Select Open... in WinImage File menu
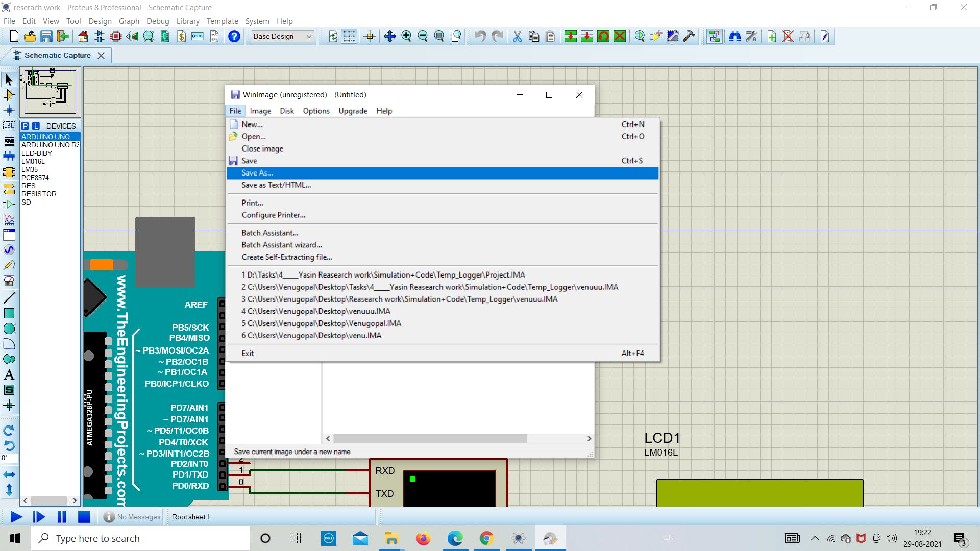Screen dimensions: 980x551 click(443, 137)
